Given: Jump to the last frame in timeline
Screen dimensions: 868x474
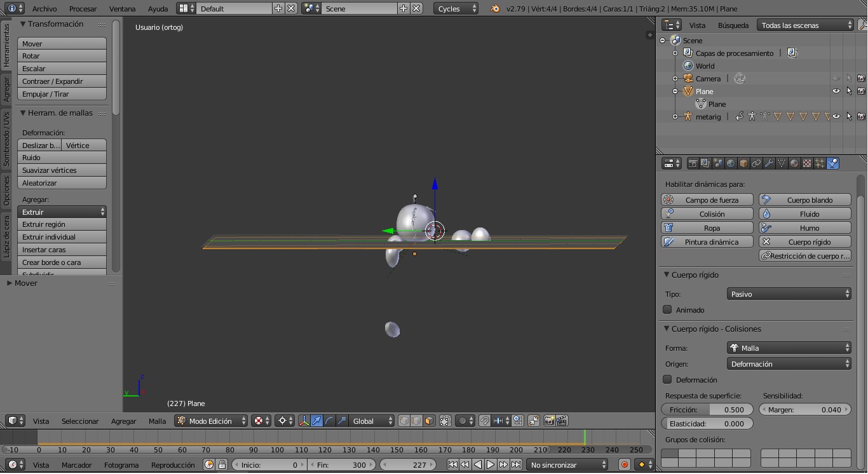Looking at the screenshot, I should pyautogui.click(x=516, y=465).
